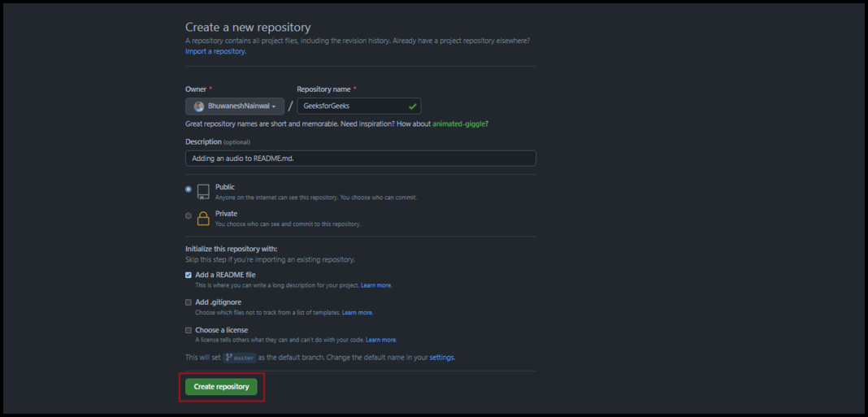868x417 pixels.
Task: Click Learn more link for README file
Action: [376, 285]
